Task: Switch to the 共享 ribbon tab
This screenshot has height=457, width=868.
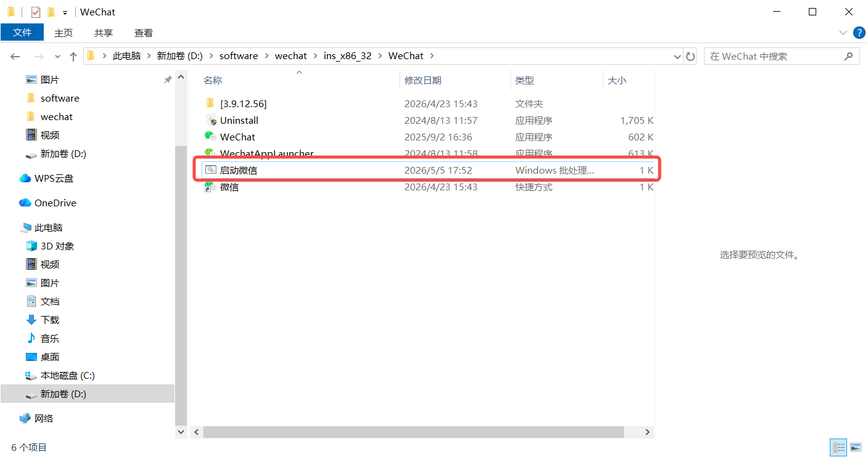Action: tap(104, 33)
